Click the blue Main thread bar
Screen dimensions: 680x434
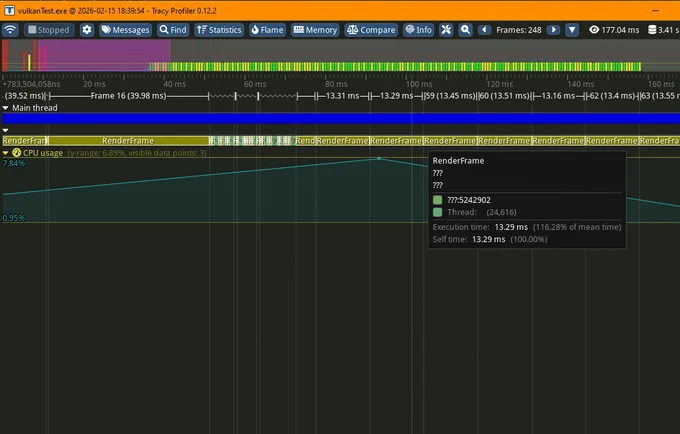coord(341,118)
